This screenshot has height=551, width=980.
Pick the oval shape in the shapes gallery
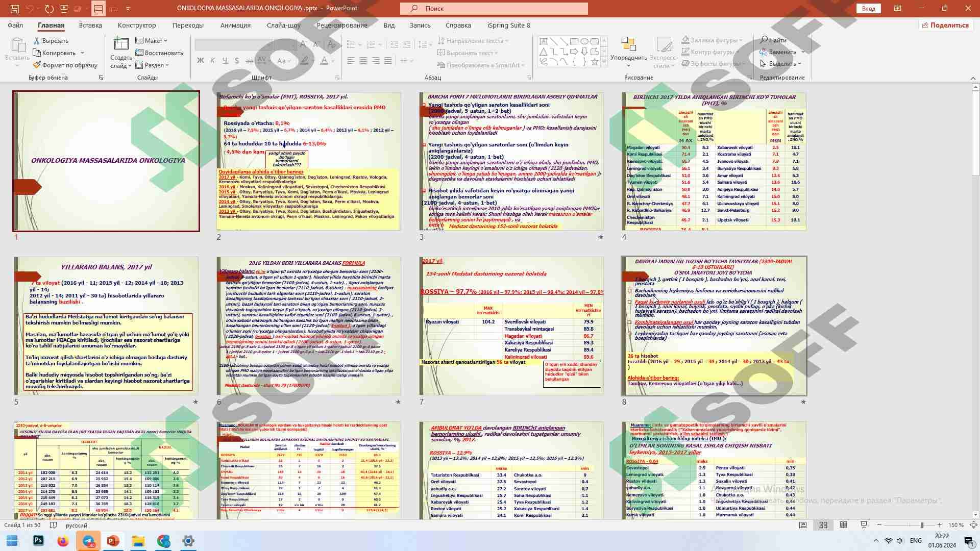click(x=584, y=41)
